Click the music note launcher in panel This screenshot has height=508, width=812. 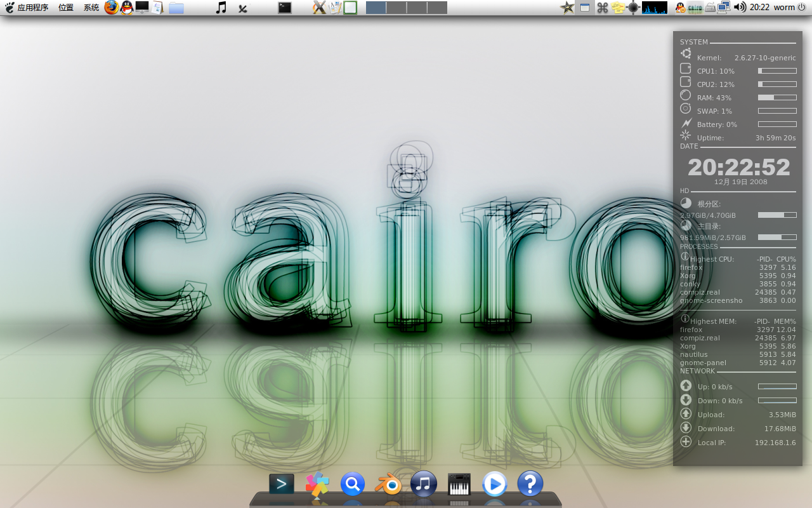(x=221, y=8)
